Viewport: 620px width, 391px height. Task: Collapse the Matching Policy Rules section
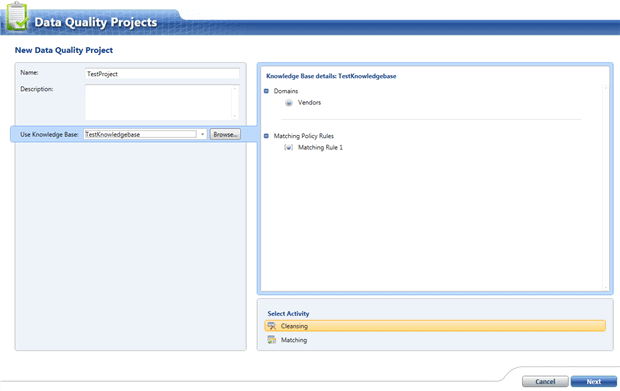(266, 136)
